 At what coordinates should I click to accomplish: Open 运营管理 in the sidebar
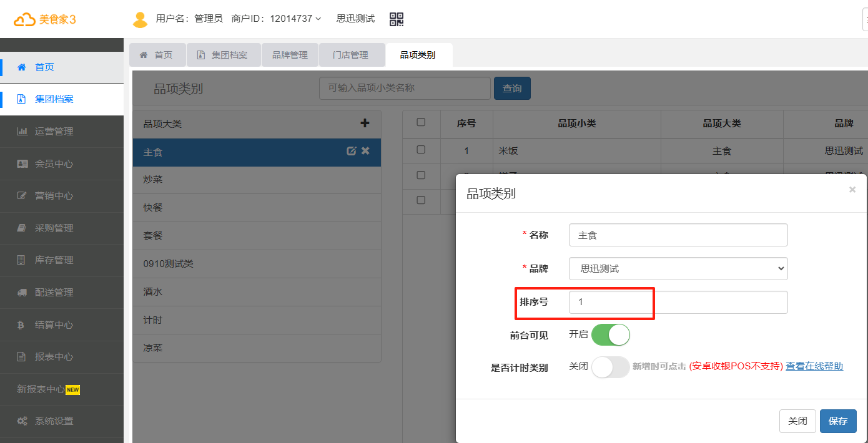click(x=54, y=132)
